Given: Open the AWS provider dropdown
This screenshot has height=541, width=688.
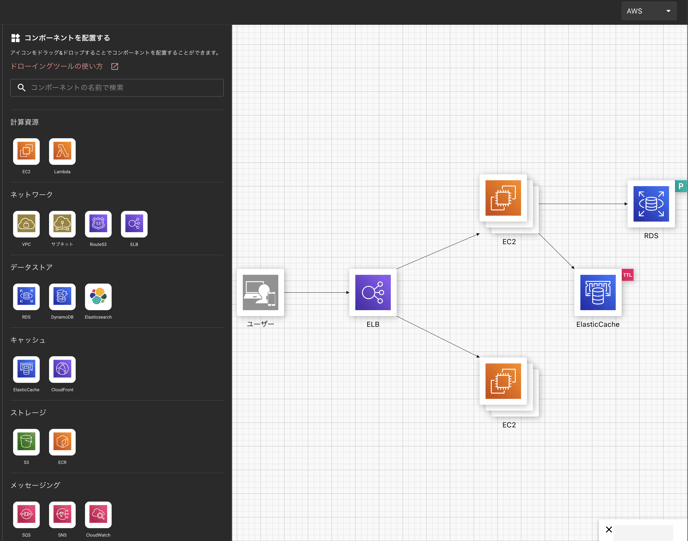Looking at the screenshot, I should 649,11.
